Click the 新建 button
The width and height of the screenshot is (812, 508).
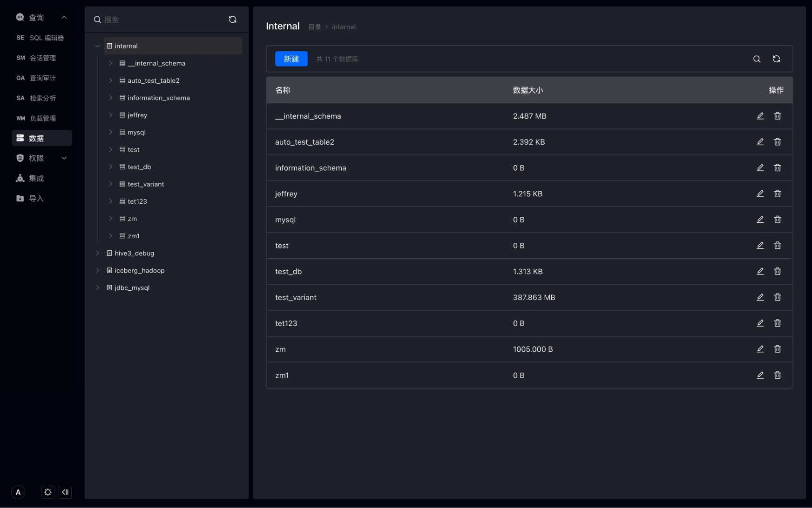(291, 59)
